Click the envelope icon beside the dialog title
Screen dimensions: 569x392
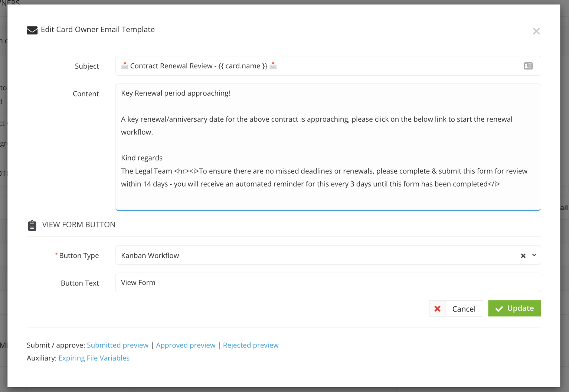click(32, 30)
